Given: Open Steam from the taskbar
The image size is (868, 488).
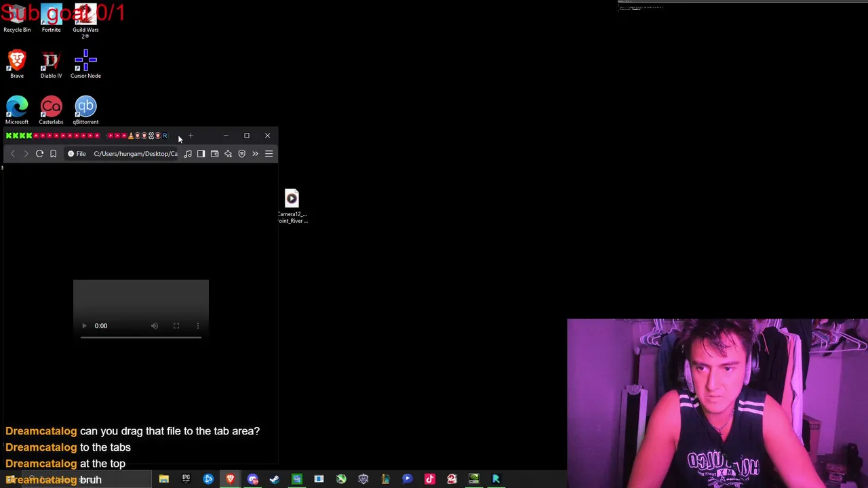Looking at the screenshot, I should 275,479.
